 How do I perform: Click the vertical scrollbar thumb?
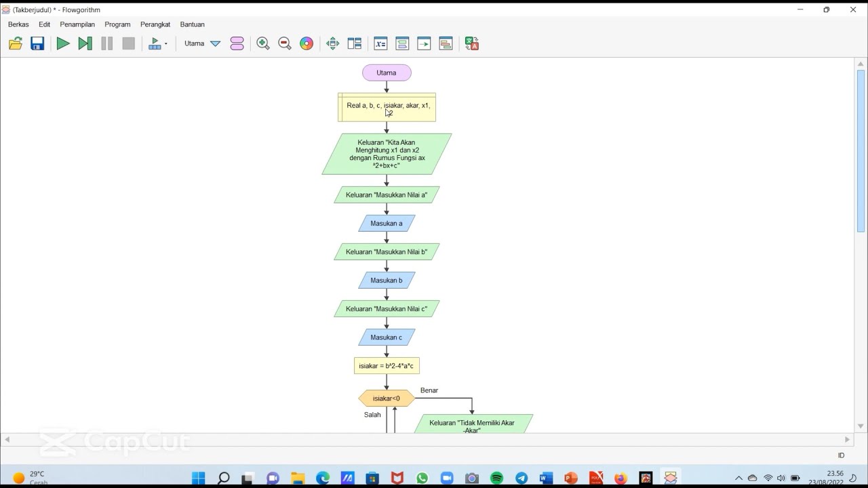coord(861,150)
